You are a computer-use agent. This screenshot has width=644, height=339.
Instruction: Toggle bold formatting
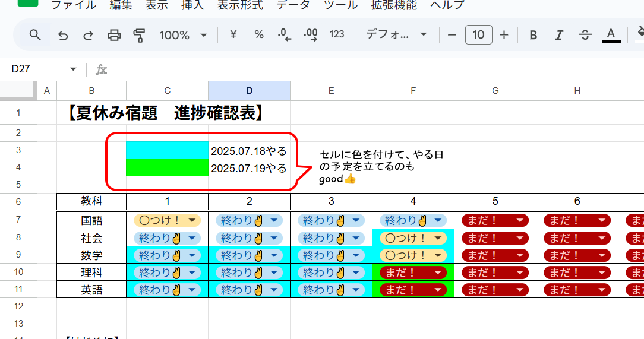tap(533, 35)
